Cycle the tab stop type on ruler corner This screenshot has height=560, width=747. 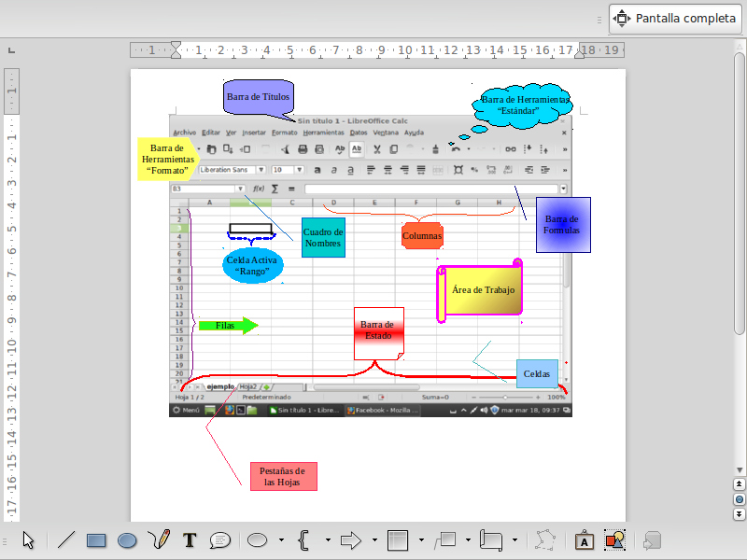[12, 50]
